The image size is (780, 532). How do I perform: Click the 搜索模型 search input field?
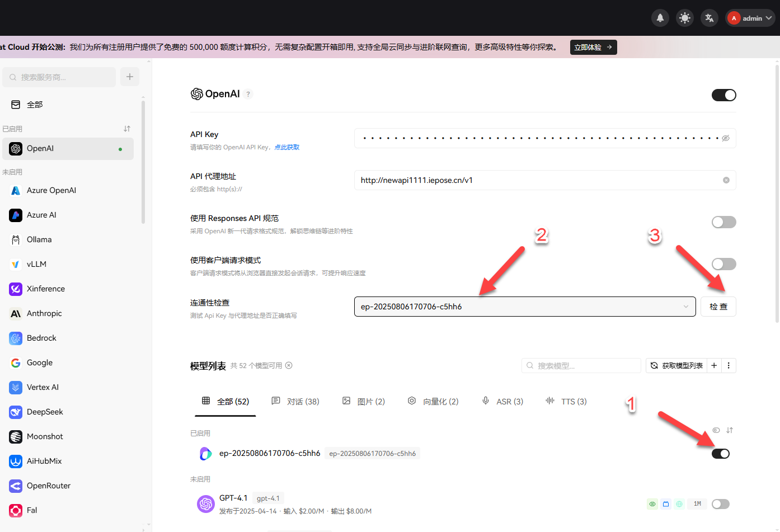coord(581,365)
